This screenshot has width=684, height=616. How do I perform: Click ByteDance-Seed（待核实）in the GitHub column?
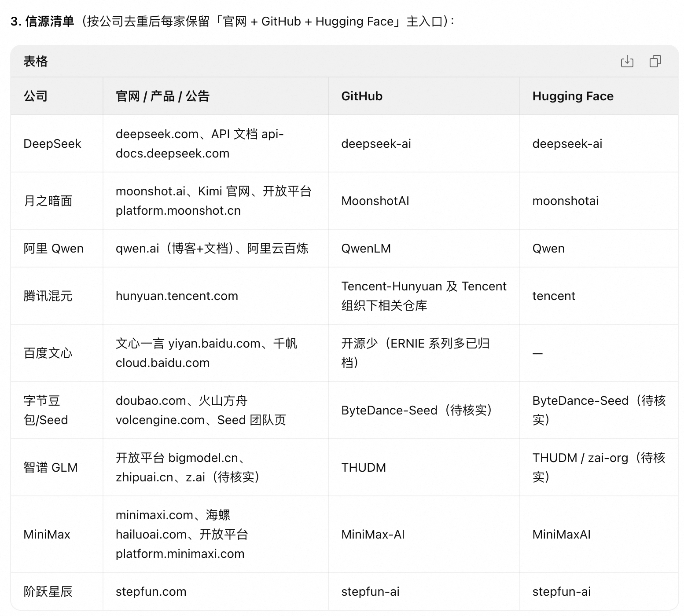[417, 411]
